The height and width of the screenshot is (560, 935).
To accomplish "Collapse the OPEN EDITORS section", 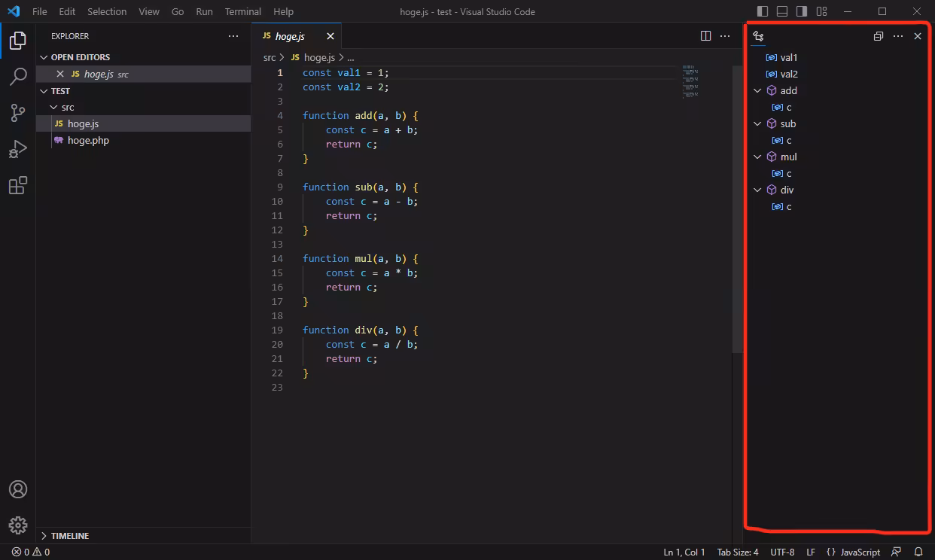I will [x=44, y=57].
